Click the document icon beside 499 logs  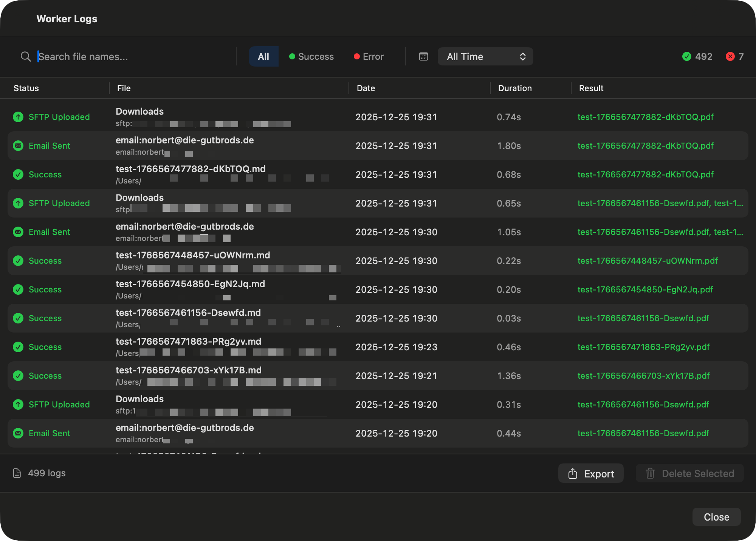[17, 473]
